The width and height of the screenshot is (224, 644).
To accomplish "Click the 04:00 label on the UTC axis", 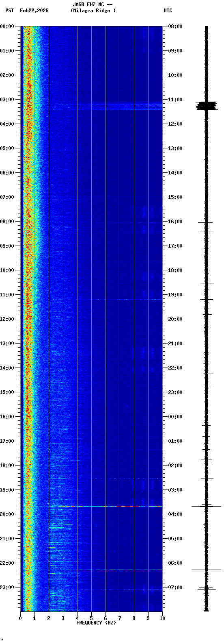I will tap(175, 514).
